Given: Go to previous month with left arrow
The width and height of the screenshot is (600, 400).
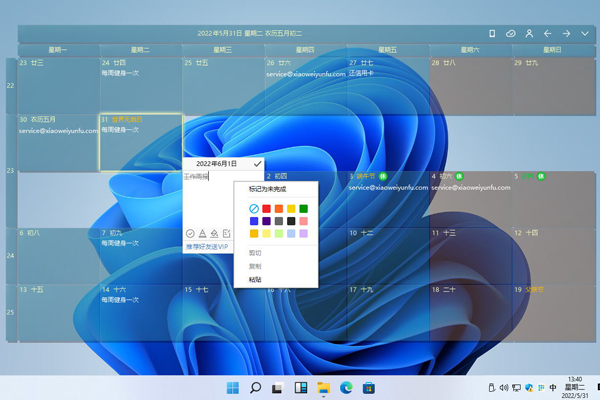Looking at the screenshot, I should (548, 34).
